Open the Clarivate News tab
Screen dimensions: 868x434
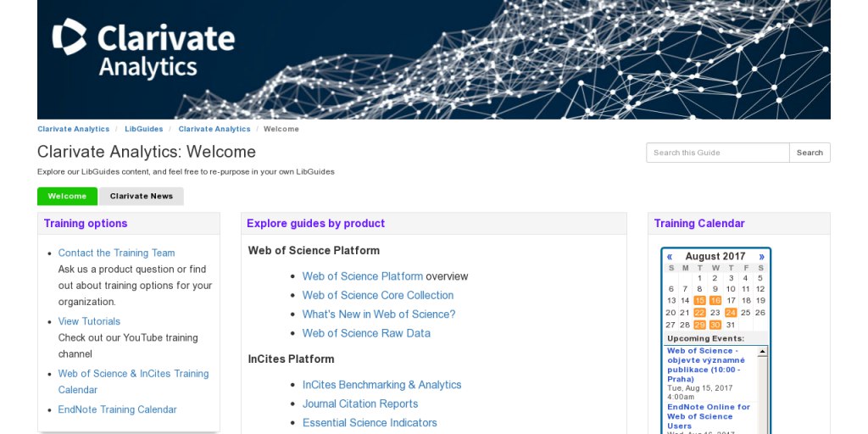(x=142, y=196)
